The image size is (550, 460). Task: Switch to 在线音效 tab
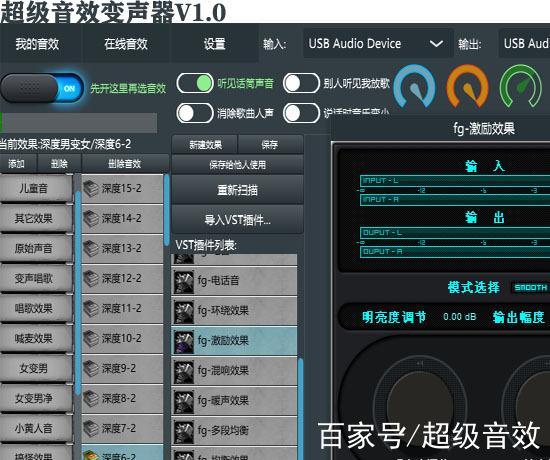click(x=126, y=44)
